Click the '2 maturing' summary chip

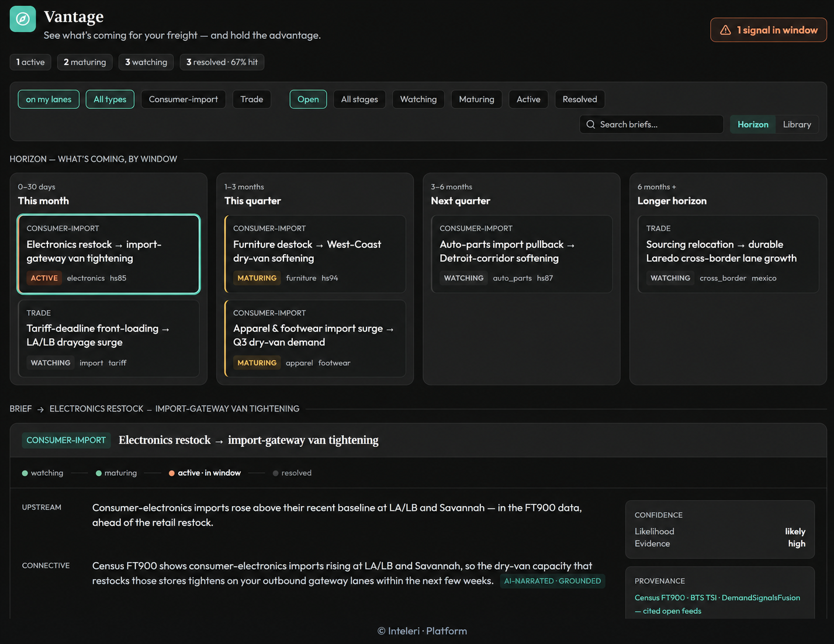pyautogui.click(x=85, y=62)
